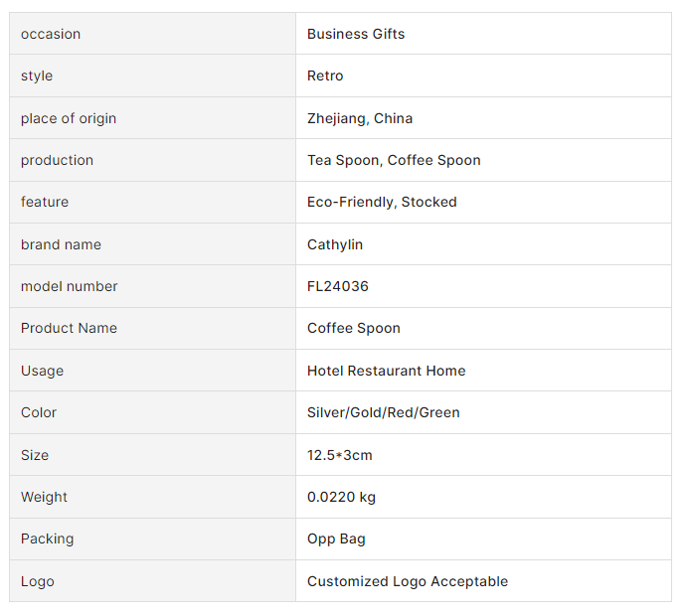This screenshot has width=684, height=616.
Task: Select the "Business Gifts" value cell
Action: (x=356, y=34)
